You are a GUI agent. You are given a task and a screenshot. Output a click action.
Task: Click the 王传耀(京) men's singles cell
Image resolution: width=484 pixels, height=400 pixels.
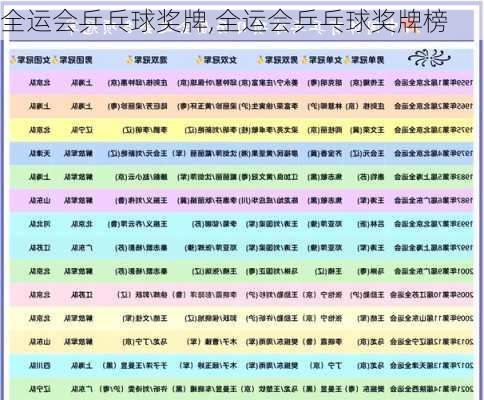367,83
